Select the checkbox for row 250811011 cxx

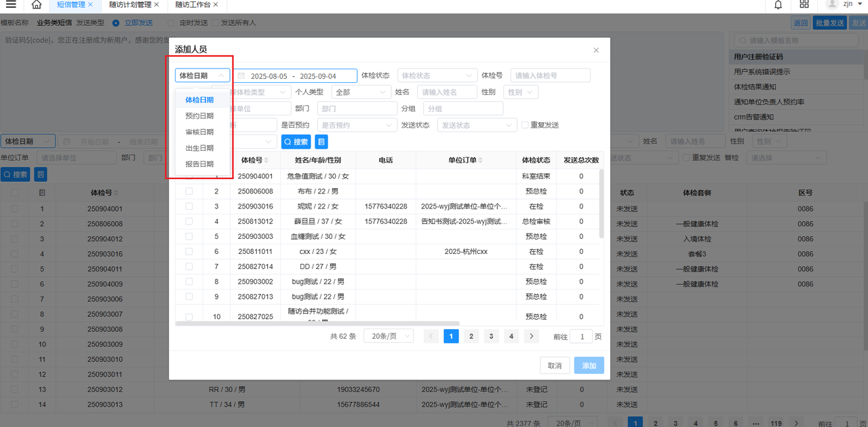tap(189, 251)
